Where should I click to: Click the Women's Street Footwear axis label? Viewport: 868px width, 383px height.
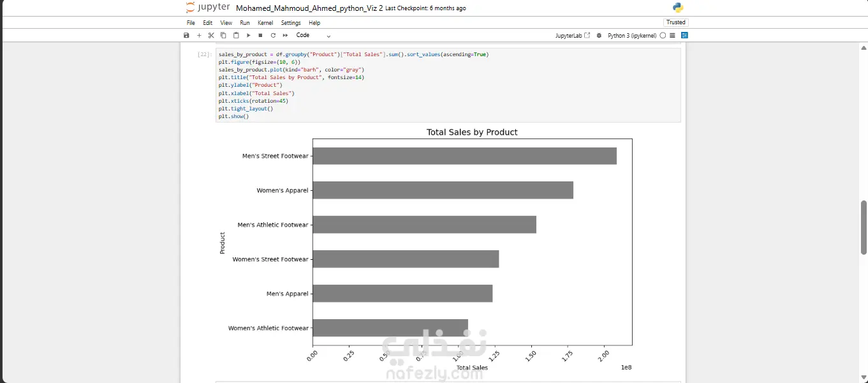click(x=270, y=259)
